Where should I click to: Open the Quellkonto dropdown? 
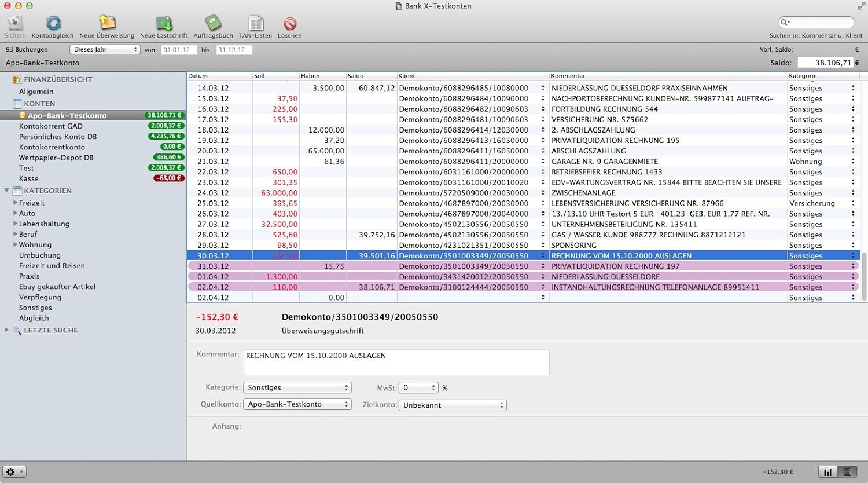(x=297, y=404)
